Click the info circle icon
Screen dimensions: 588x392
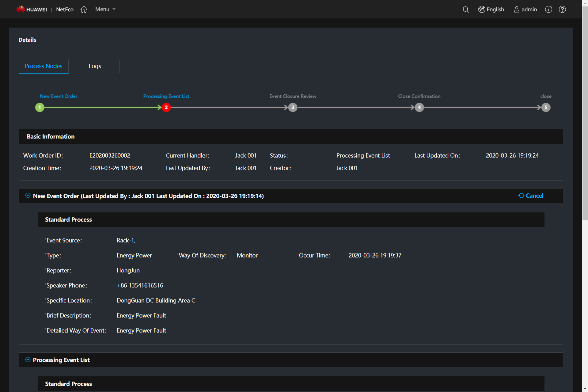(x=548, y=10)
